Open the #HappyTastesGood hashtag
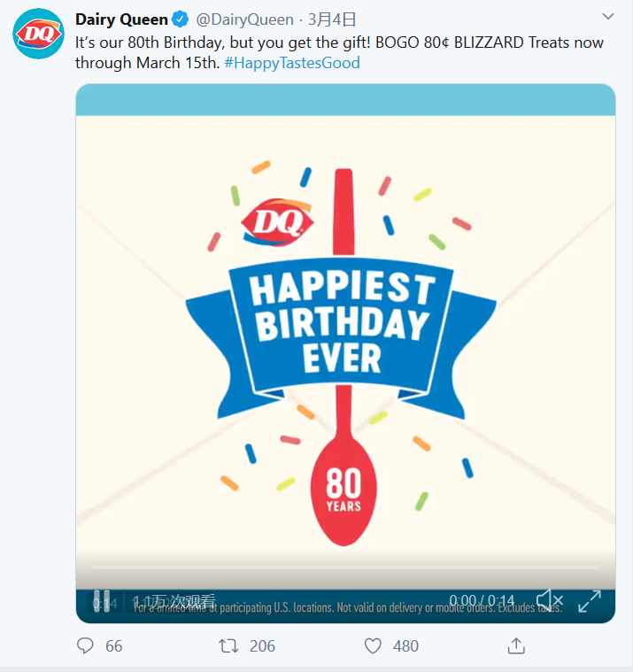633x672 pixels. click(292, 63)
